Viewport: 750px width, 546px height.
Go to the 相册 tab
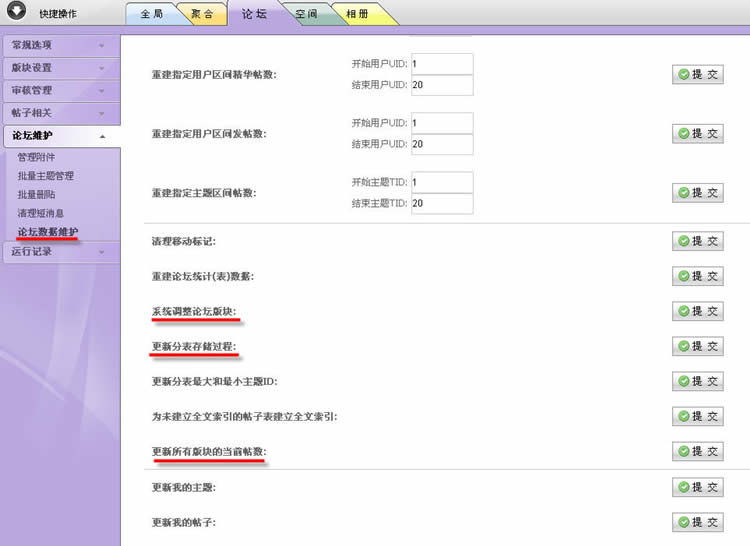(x=355, y=14)
